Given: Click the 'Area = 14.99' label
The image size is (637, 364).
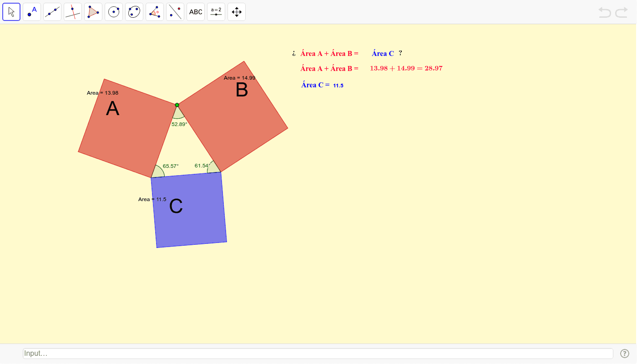Looking at the screenshot, I should pyautogui.click(x=240, y=78).
